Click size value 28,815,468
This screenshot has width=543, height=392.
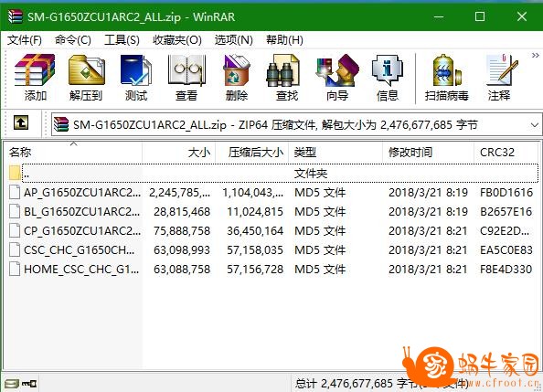pyautogui.click(x=182, y=212)
